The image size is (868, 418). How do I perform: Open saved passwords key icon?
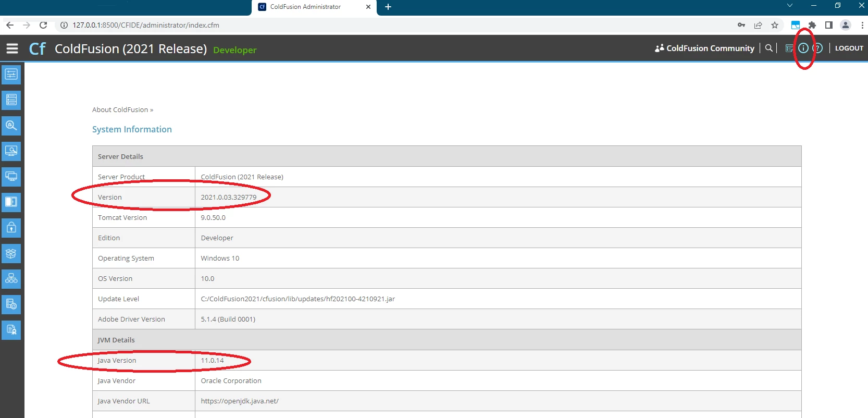[741, 25]
